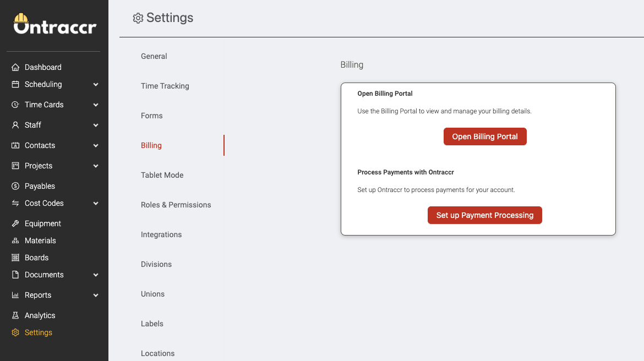Viewport: 644px width, 361px height.
Task: Click the Scheduling calendar icon
Action: coord(15,84)
